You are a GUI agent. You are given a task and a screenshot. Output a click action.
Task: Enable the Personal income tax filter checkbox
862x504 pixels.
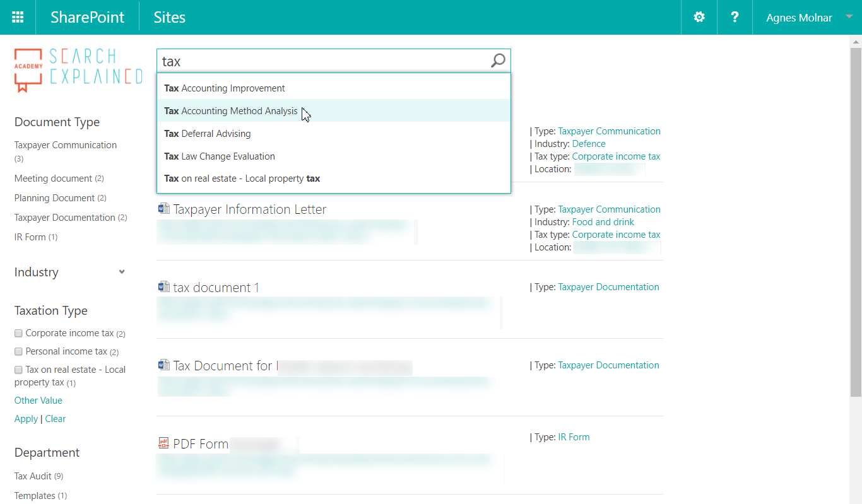pos(19,351)
